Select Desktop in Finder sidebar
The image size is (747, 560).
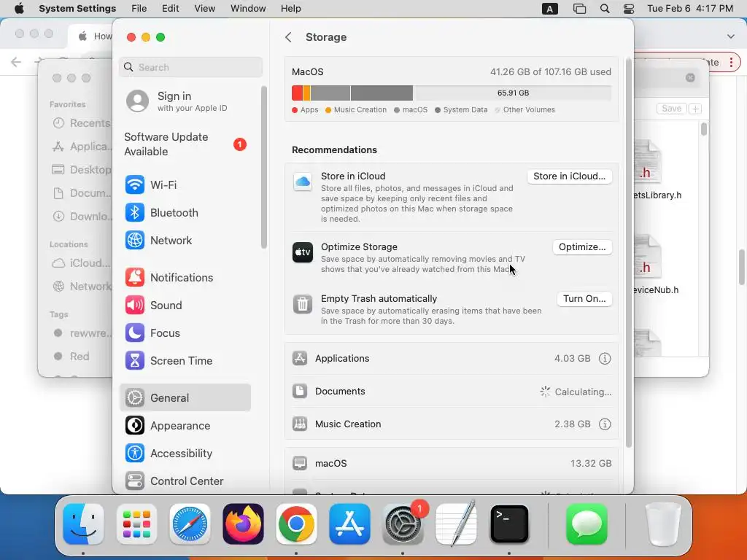click(x=81, y=169)
